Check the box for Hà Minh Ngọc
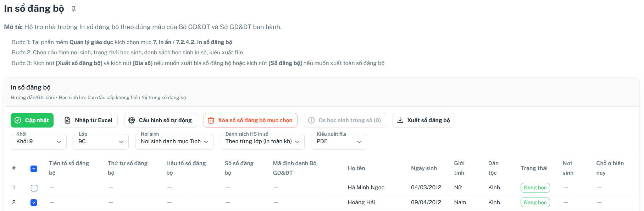The width and height of the screenshot is (644, 211). point(34,188)
